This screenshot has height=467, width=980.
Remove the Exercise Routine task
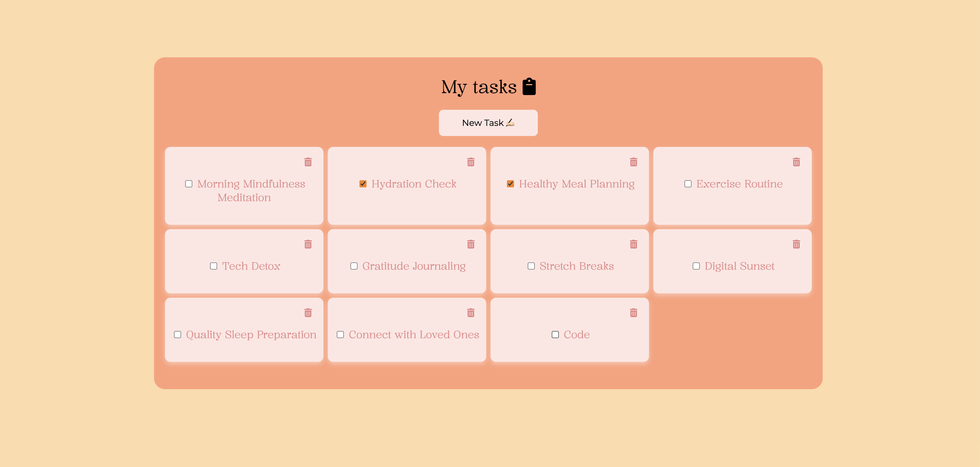click(x=796, y=162)
